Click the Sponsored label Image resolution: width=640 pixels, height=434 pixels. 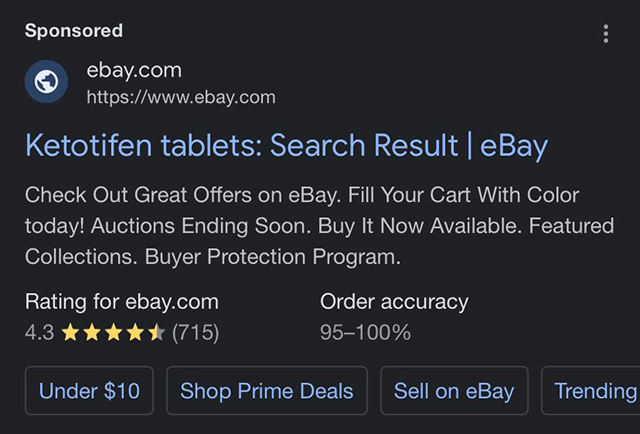pyautogui.click(x=74, y=31)
